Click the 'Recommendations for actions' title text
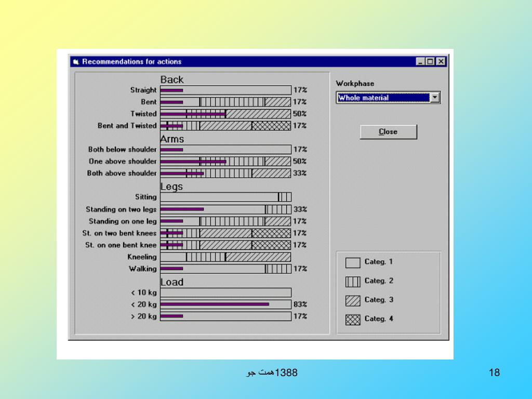 click(x=132, y=62)
